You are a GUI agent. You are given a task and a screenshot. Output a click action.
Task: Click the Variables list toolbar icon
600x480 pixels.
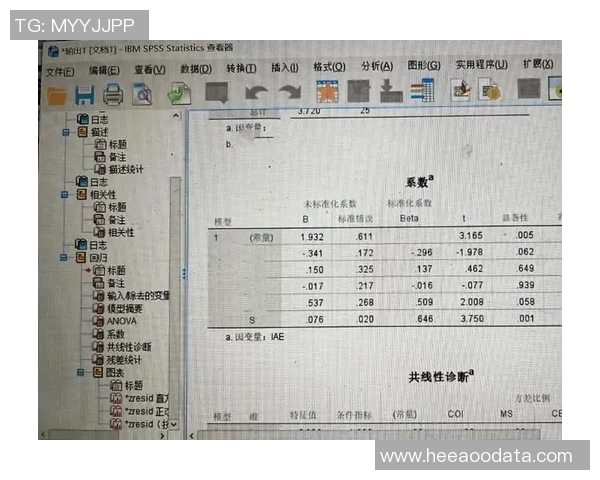point(422,90)
